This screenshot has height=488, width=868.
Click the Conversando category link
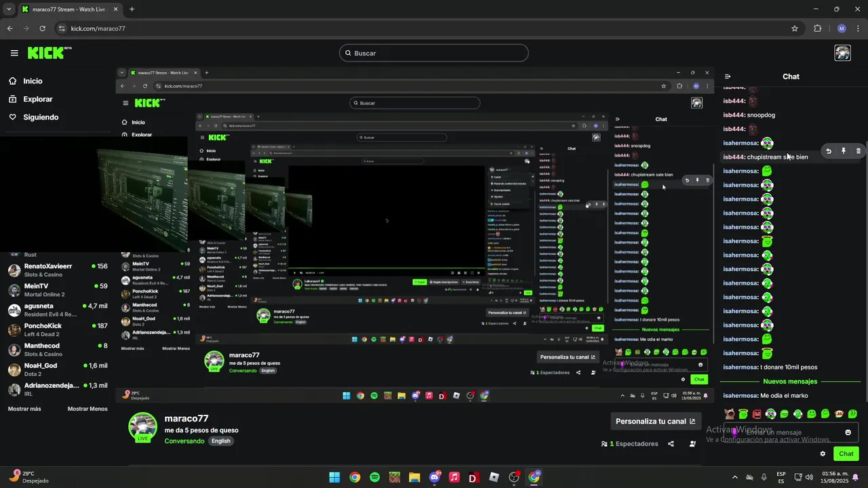(184, 441)
